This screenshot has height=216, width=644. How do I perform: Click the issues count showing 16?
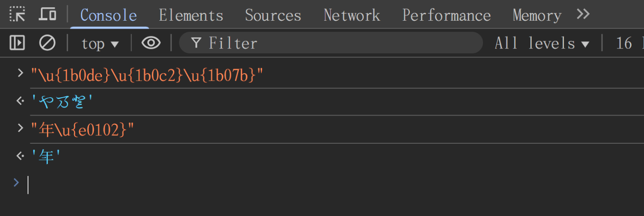coord(629,43)
